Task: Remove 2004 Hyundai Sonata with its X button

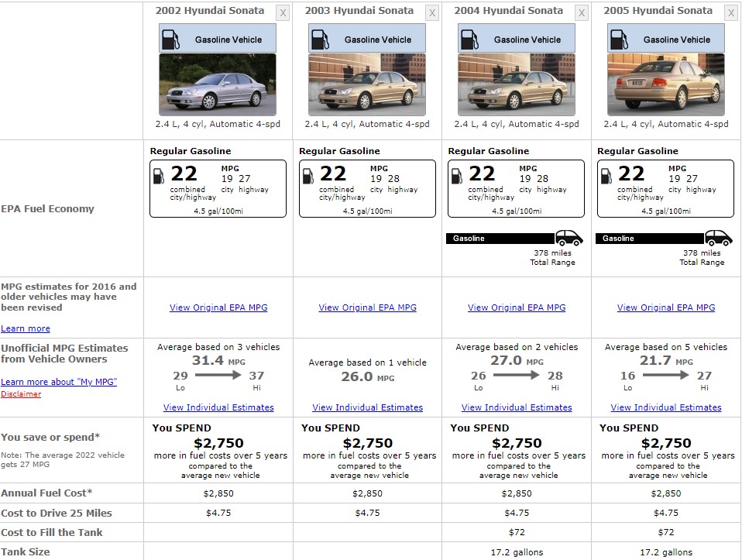Action: [582, 13]
